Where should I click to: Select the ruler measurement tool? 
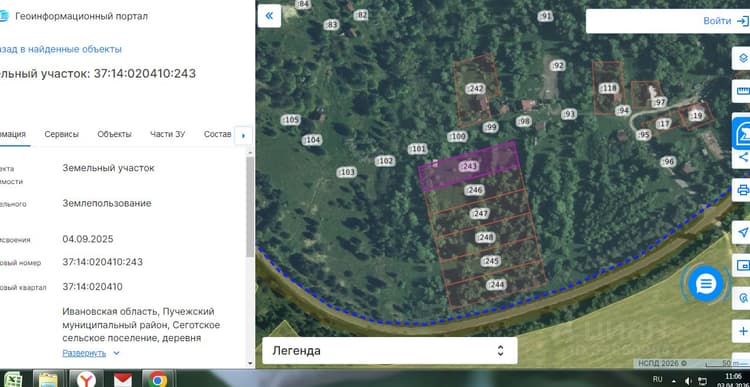click(x=743, y=91)
